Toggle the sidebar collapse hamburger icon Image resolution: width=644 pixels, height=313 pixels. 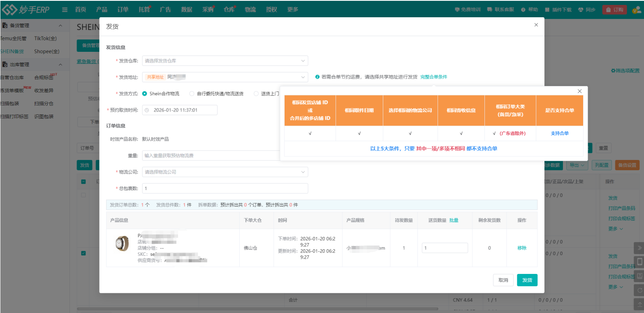point(65,10)
